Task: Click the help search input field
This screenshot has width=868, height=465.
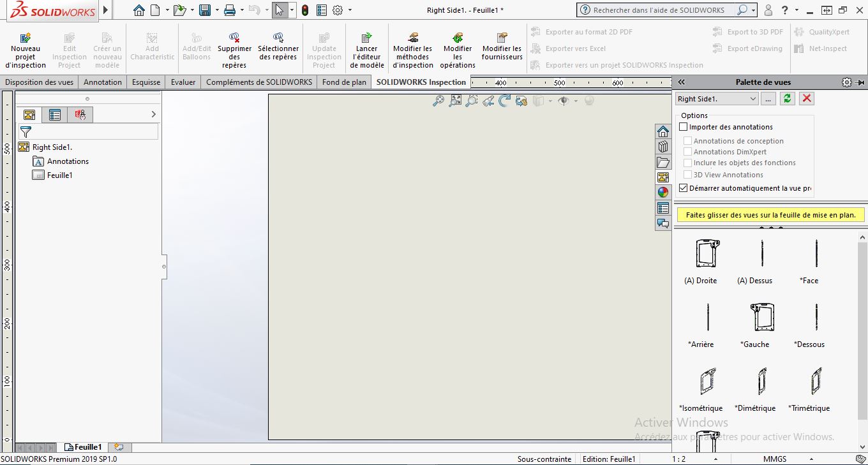Action: pos(660,10)
